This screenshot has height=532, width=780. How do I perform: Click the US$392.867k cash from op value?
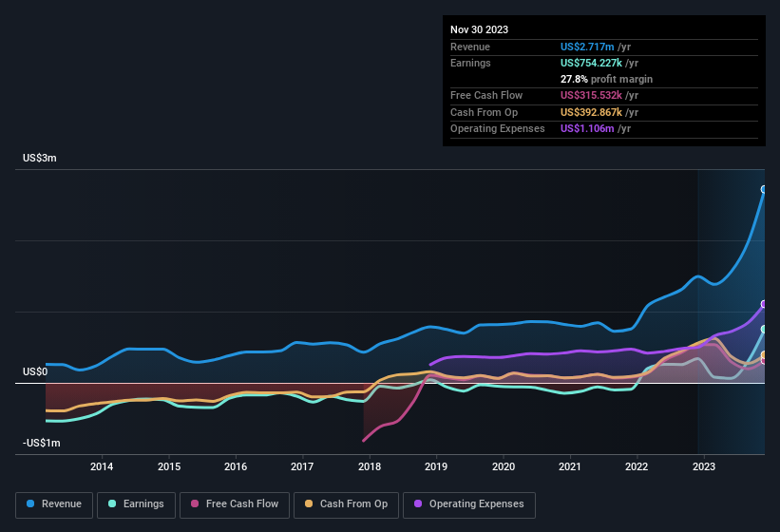tap(591, 112)
